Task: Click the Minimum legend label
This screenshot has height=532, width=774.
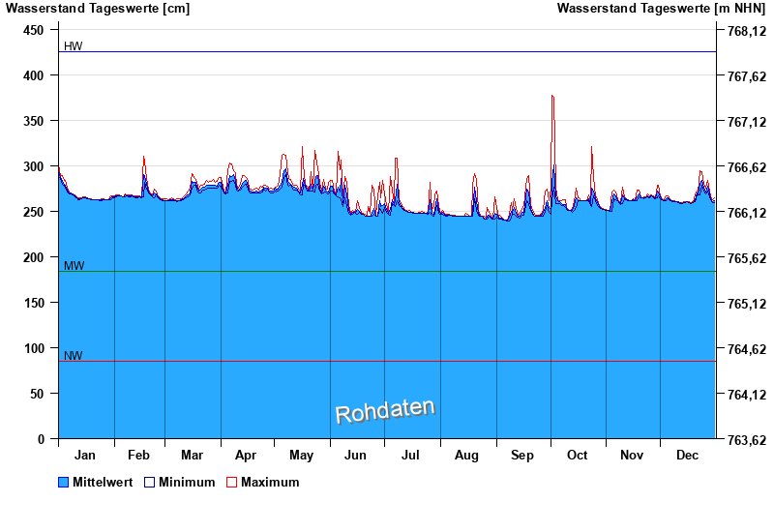Action: 187,482
